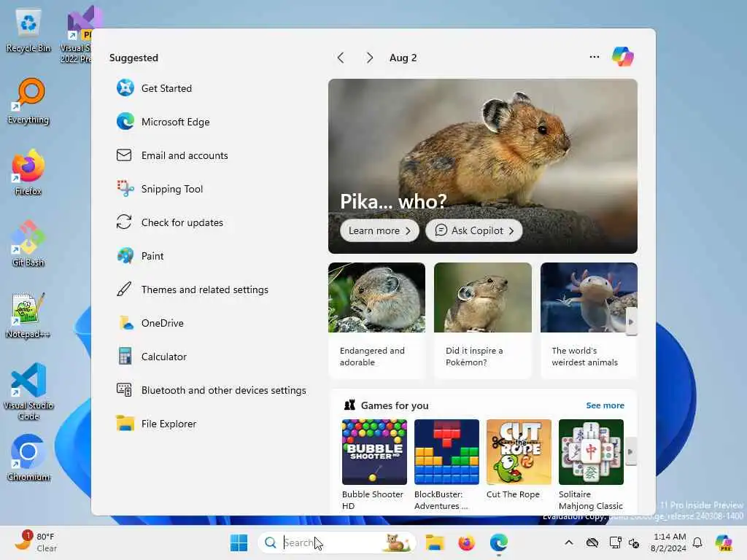Select the Notepad++ desktop shortcut
747x560 pixels.
(28, 316)
